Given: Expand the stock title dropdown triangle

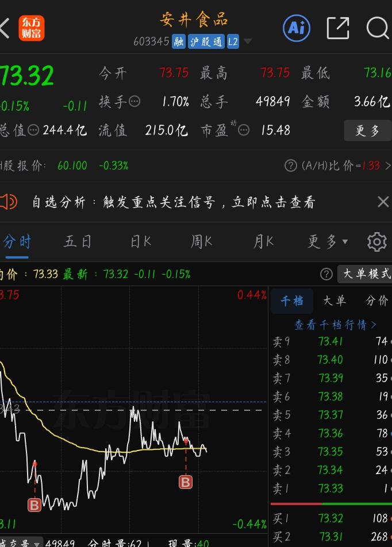Looking at the screenshot, I should (x=248, y=41).
